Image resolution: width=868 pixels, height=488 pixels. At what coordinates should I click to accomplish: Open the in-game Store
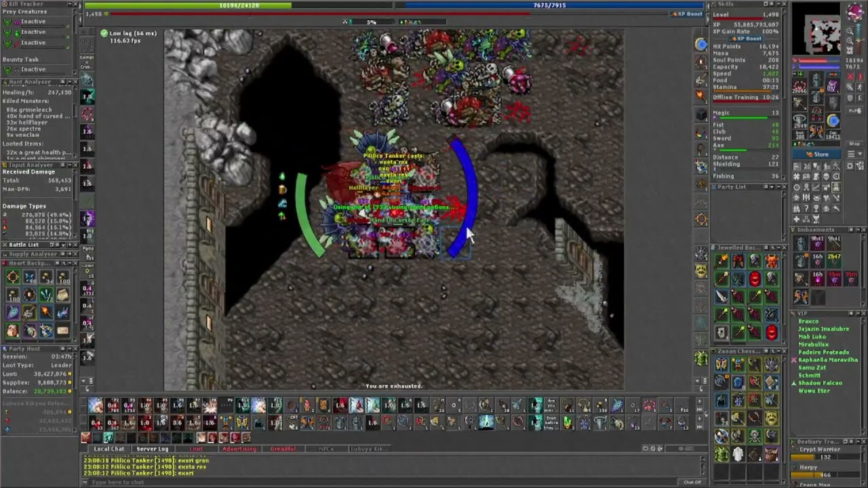pos(816,154)
